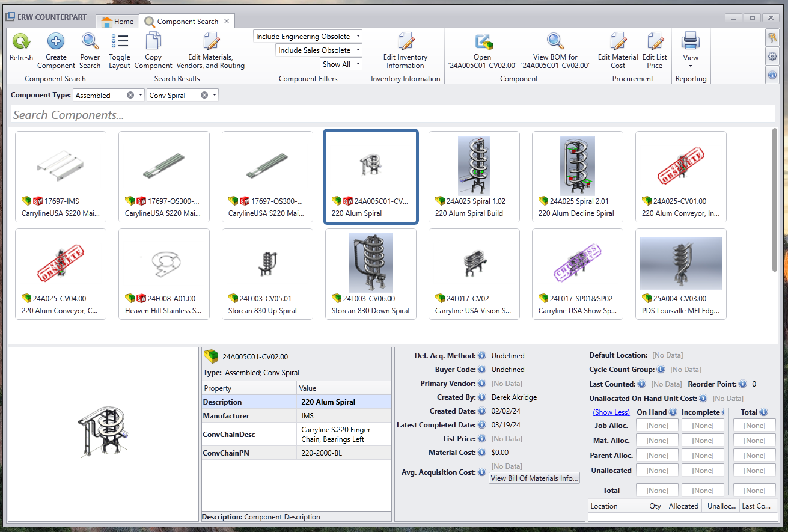Toggle Layout of search results
Image resolution: width=788 pixels, height=532 pixels.
(120, 42)
